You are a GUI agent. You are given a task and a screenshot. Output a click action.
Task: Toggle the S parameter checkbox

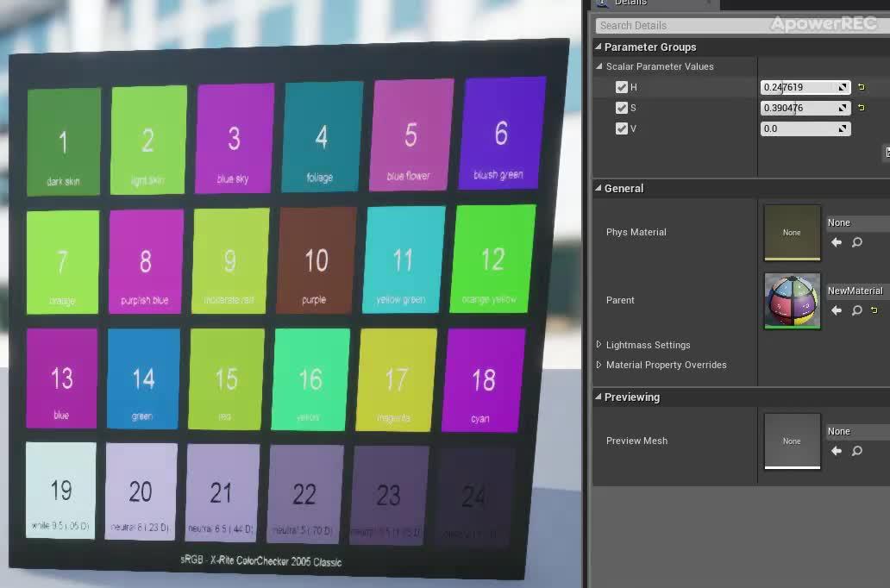[x=622, y=108]
